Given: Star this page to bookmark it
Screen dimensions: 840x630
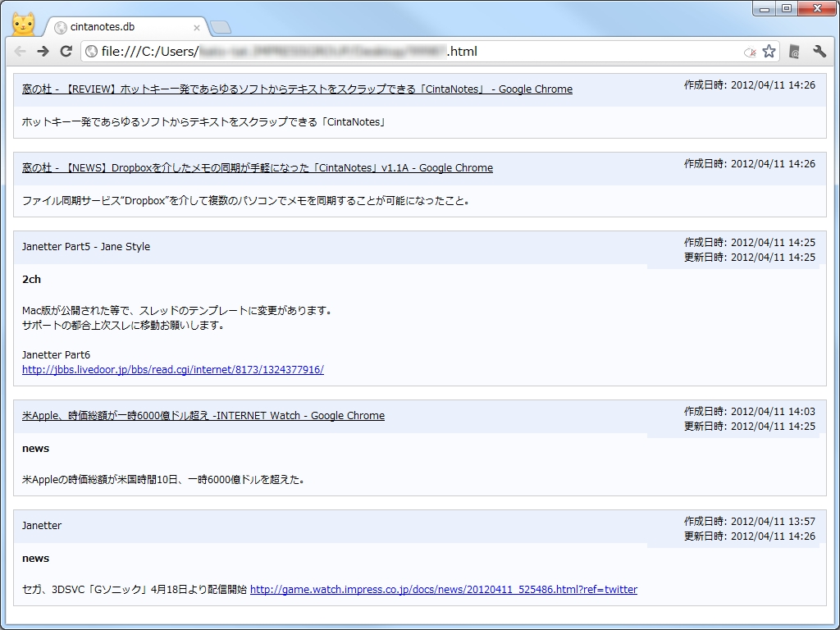Looking at the screenshot, I should click(x=769, y=51).
